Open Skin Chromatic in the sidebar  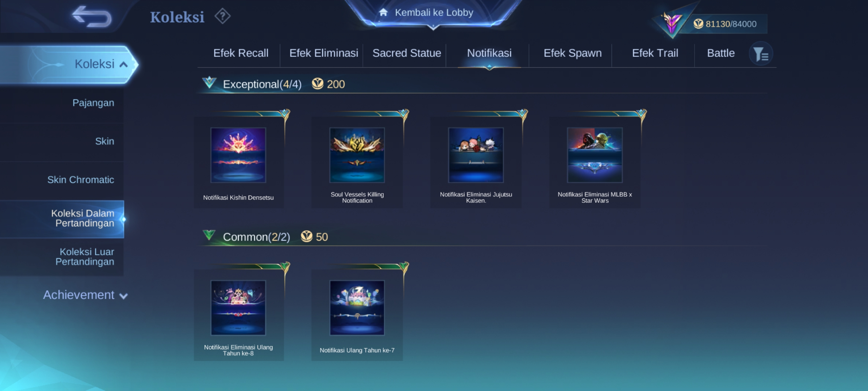point(81,180)
